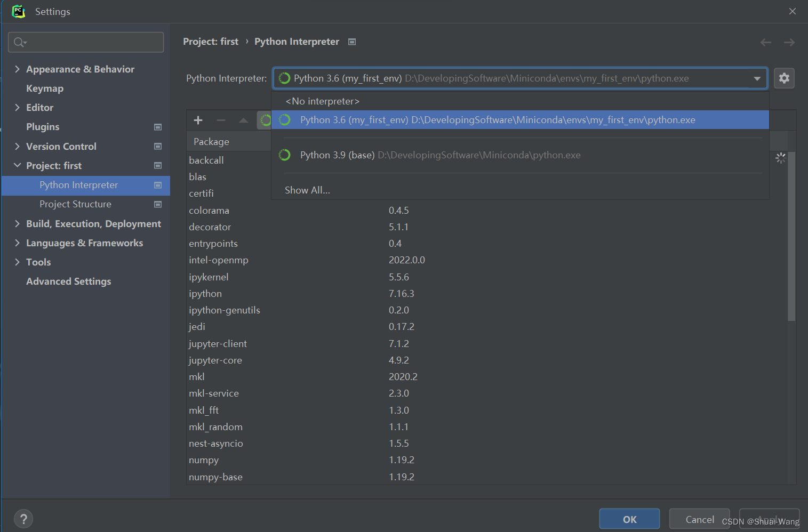Click the minus icon to remove package
808x532 pixels.
pos(221,120)
